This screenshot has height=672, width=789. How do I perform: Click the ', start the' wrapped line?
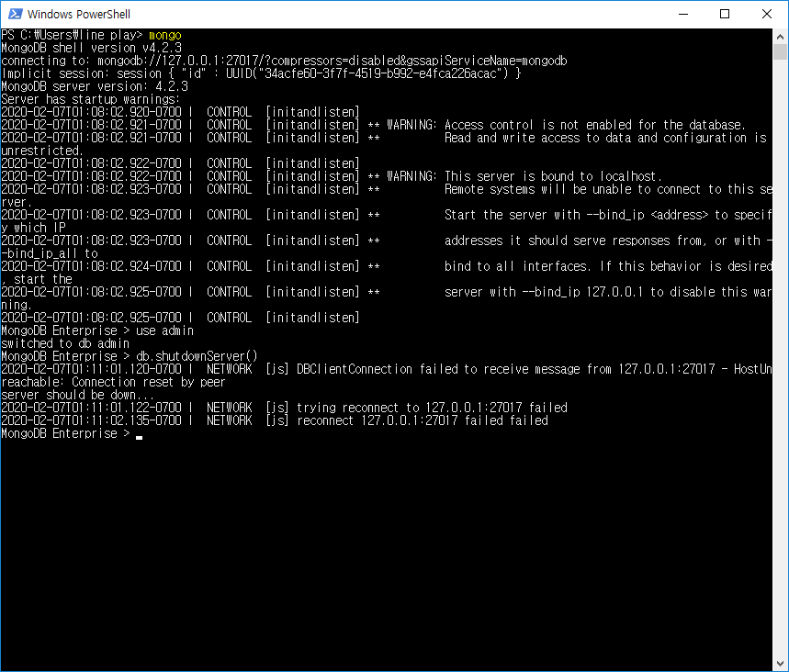click(37, 279)
